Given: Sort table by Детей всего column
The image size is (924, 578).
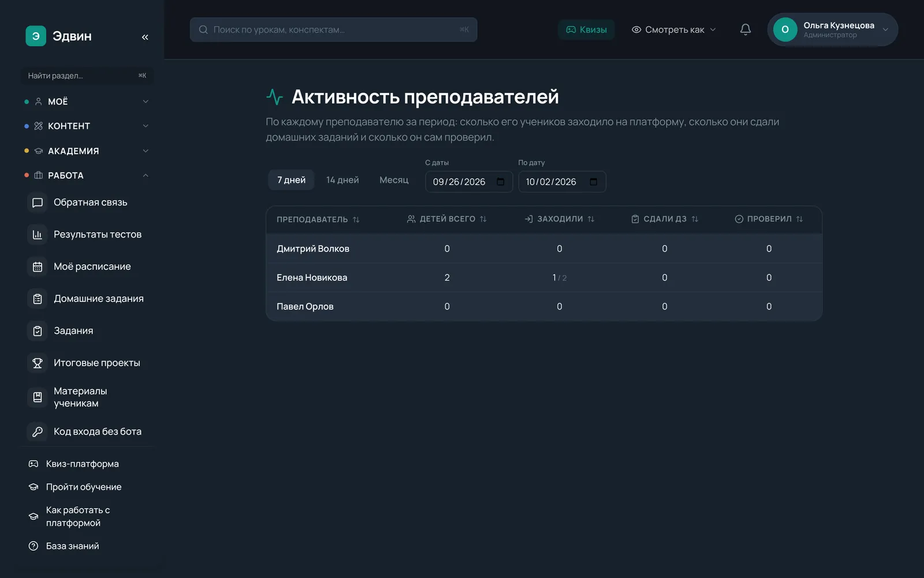Looking at the screenshot, I should point(447,219).
